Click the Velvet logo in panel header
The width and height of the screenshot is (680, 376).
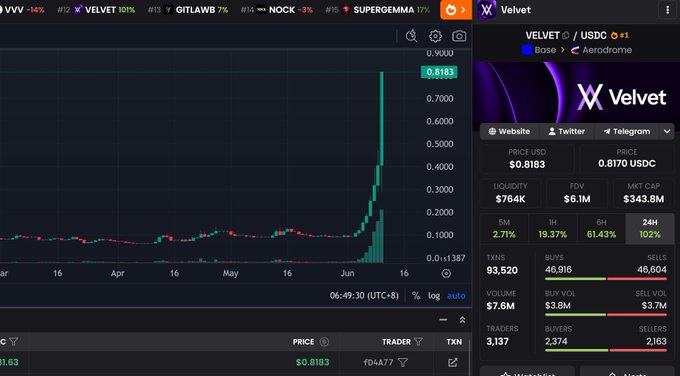487,10
